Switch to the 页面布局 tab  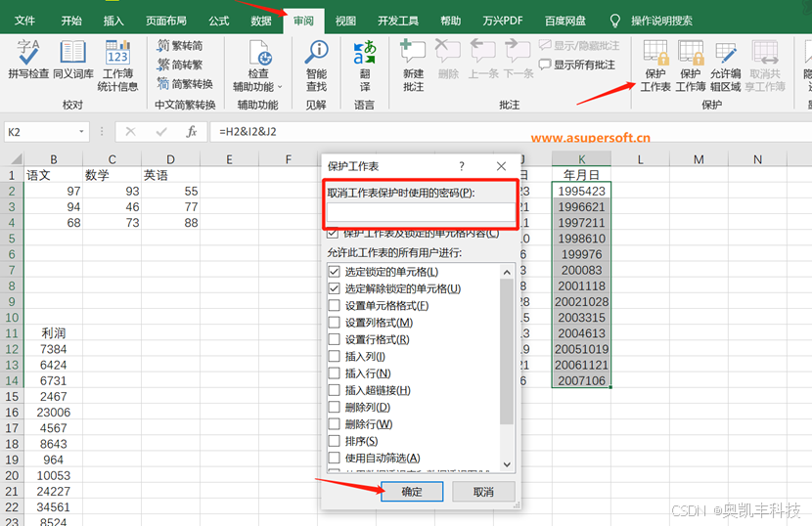click(x=165, y=21)
